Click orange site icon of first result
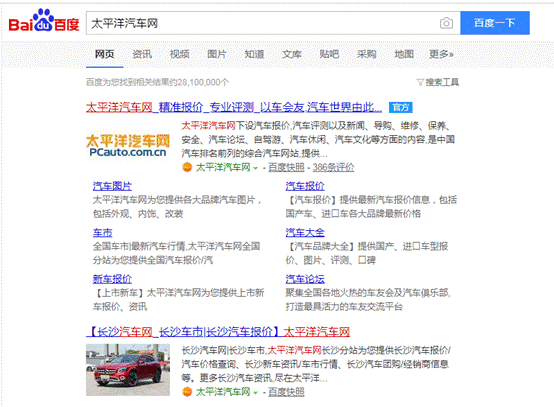The image size is (554, 407). [187, 167]
